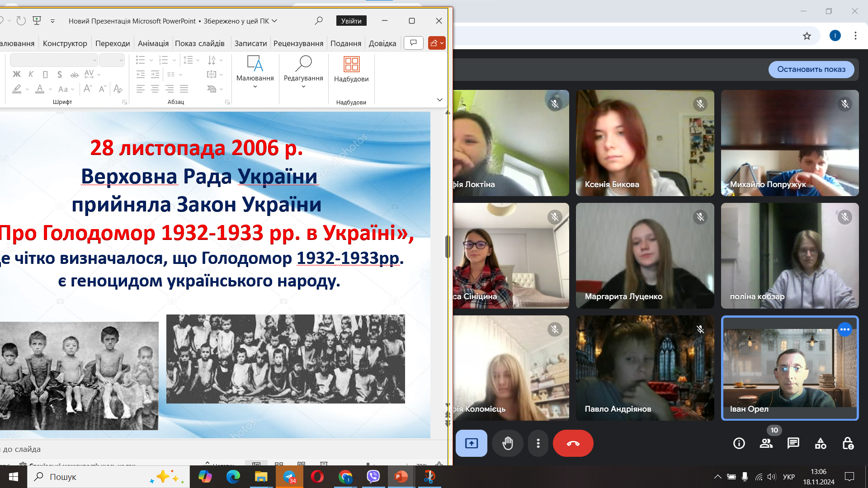Toggle underline П formatting
The image size is (868, 488).
pos(45,74)
